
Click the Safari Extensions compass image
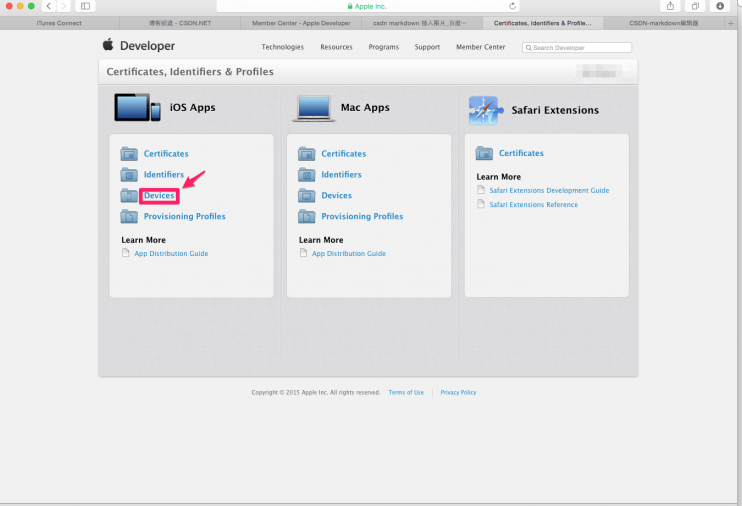pos(484,110)
